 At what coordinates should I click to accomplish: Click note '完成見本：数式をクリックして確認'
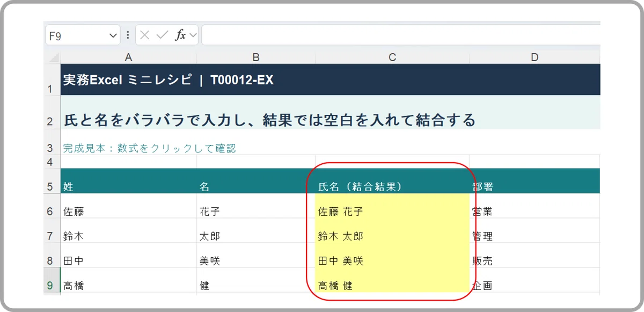(x=149, y=148)
